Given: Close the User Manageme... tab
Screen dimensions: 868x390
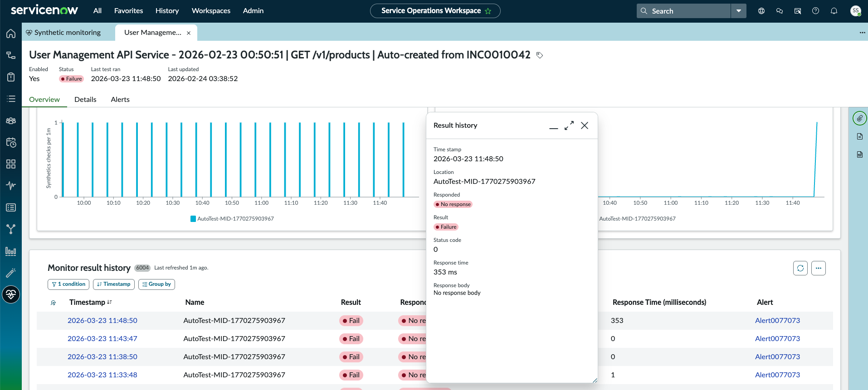Looking at the screenshot, I should pos(189,33).
